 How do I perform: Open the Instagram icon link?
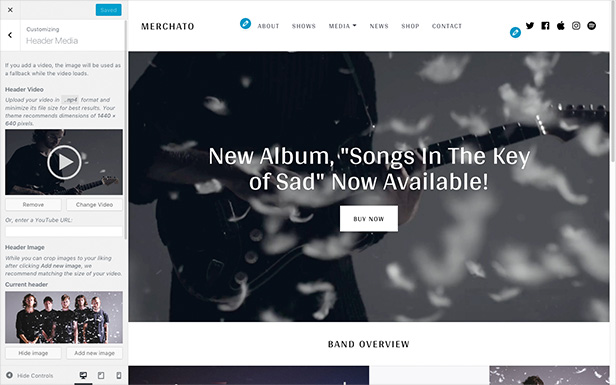pyautogui.click(x=576, y=26)
